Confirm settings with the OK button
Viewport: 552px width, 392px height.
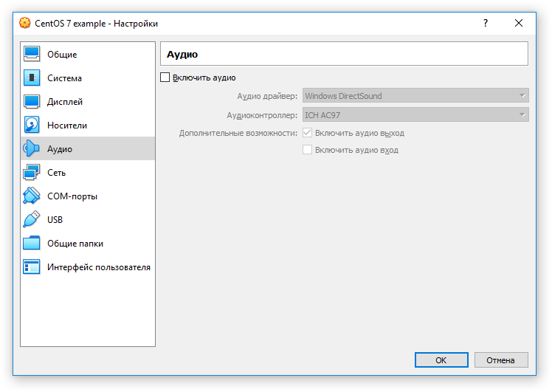(441, 360)
